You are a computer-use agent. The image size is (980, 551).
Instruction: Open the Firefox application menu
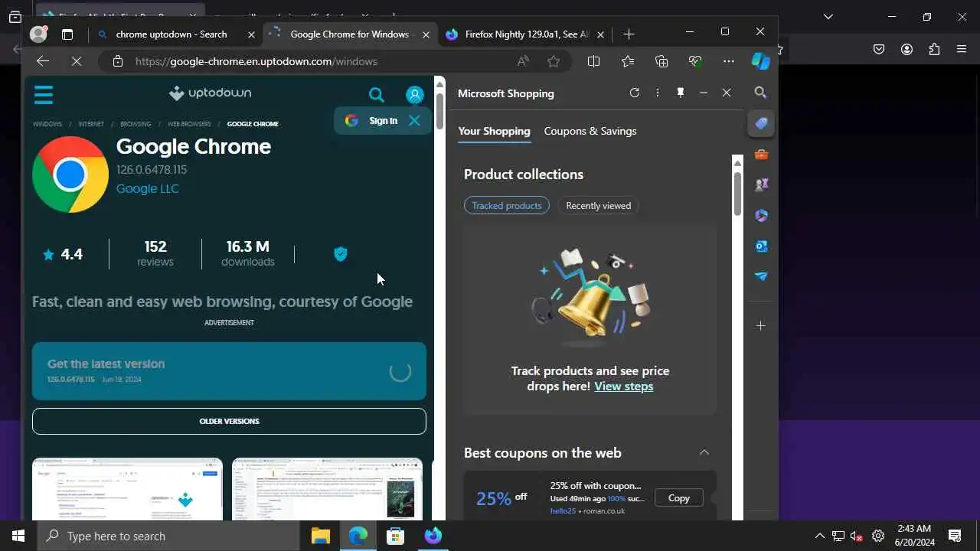962,49
